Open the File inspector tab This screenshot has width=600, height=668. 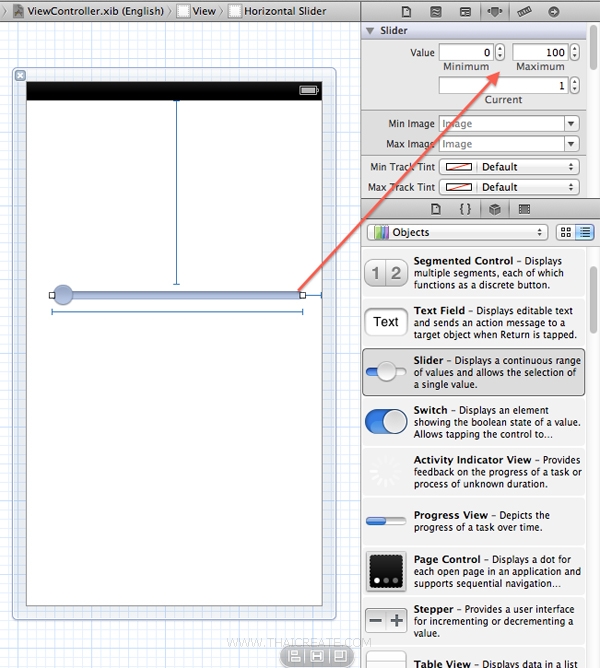[407, 12]
